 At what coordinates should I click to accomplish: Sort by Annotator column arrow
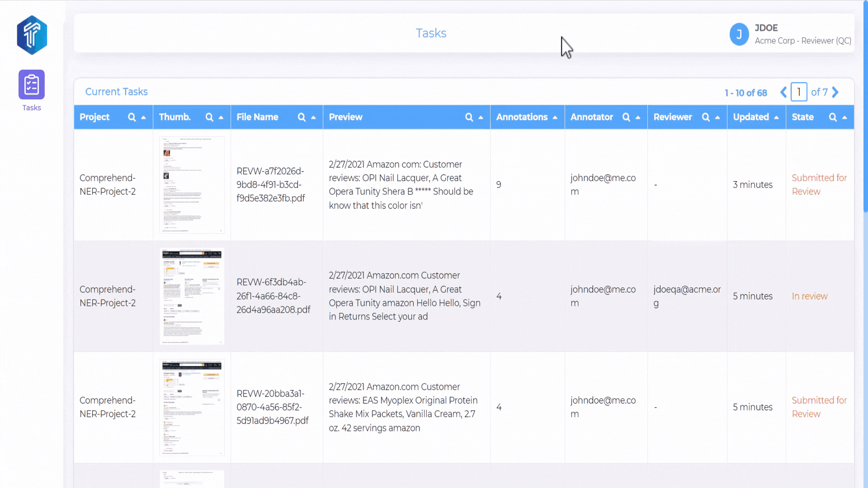[x=638, y=117]
